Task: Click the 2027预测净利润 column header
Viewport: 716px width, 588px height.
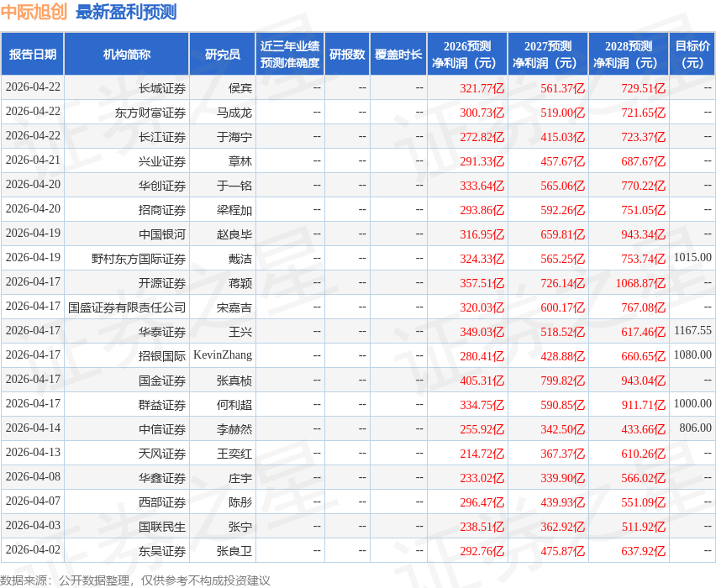Action: coord(548,54)
